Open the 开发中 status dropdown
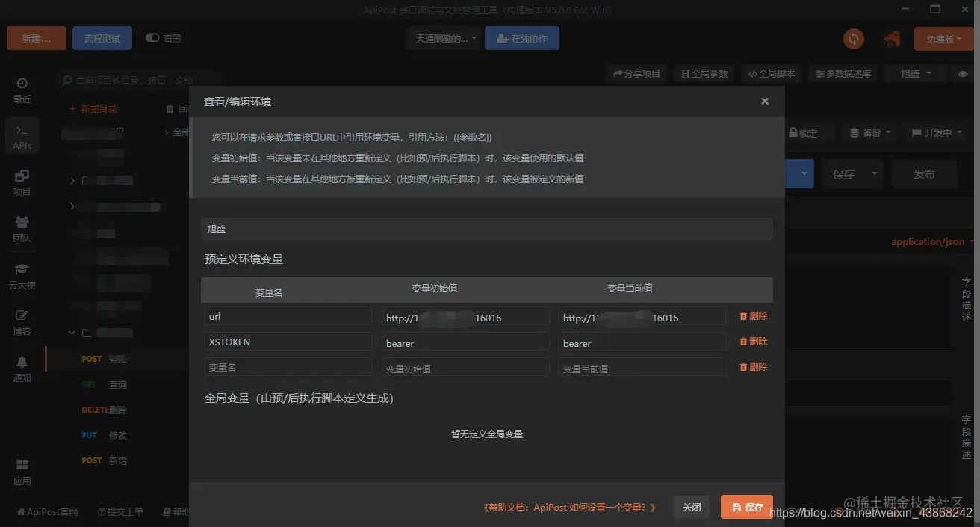The image size is (980, 527). click(x=936, y=132)
